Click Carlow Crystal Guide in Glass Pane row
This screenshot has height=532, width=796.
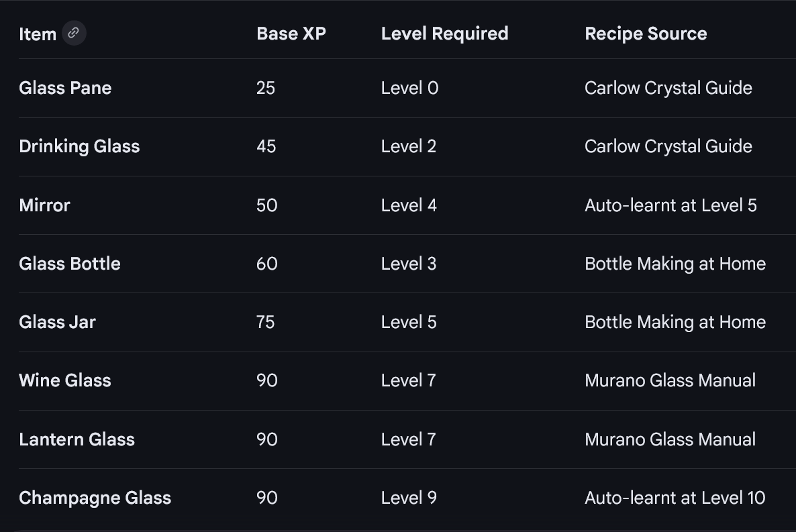[x=668, y=88]
